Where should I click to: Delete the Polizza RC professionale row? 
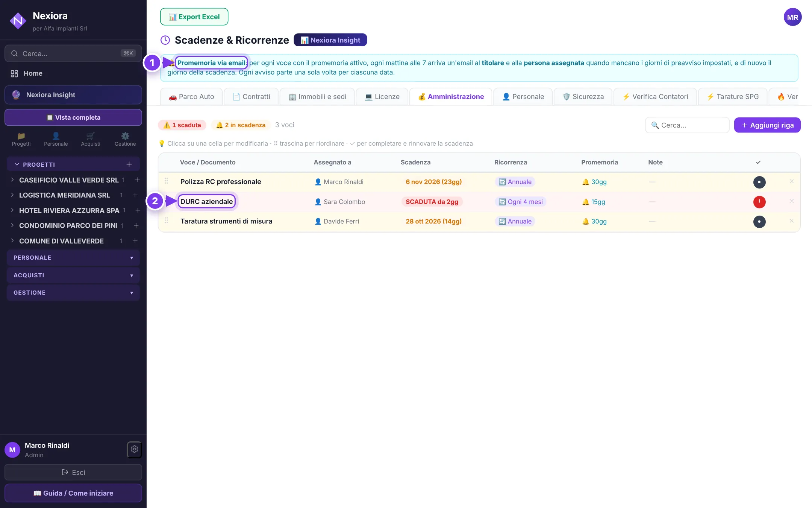pos(791,181)
